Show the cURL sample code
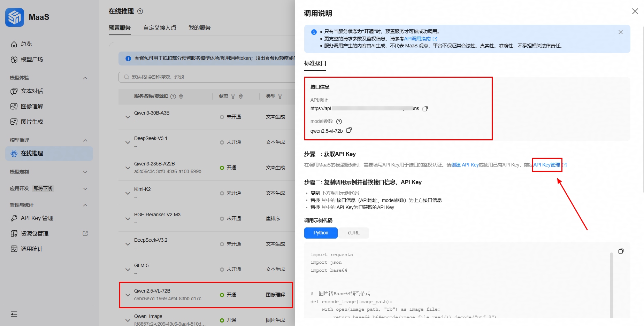The height and width of the screenshot is (326, 644). point(353,233)
